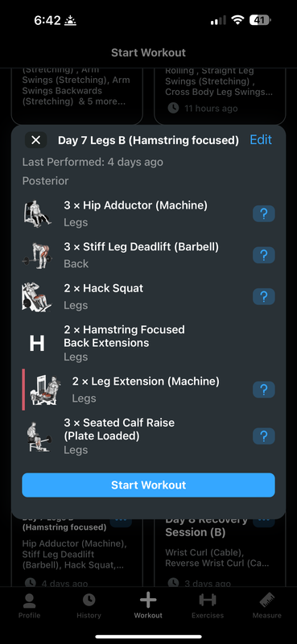Tap the Hack Squat exercise thumbnail
The image size is (297, 644).
(37, 296)
